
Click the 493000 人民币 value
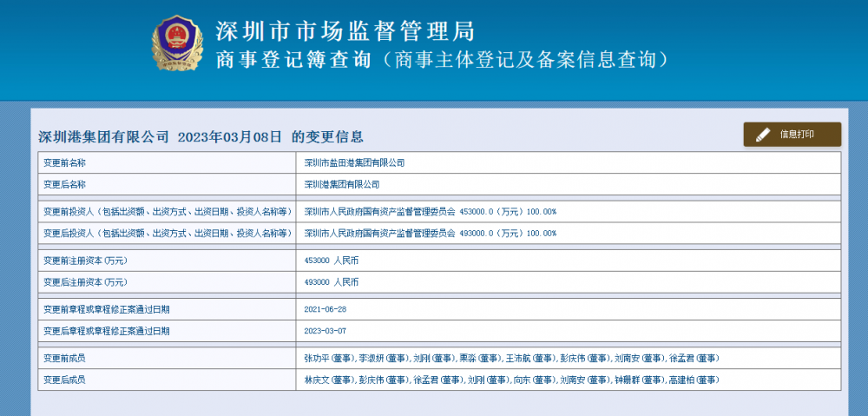click(x=331, y=282)
